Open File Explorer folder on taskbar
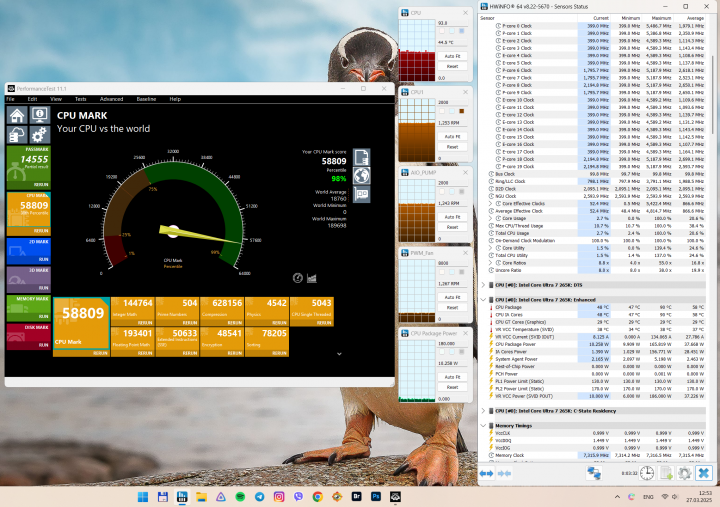This screenshot has width=720, height=507. point(201,496)
